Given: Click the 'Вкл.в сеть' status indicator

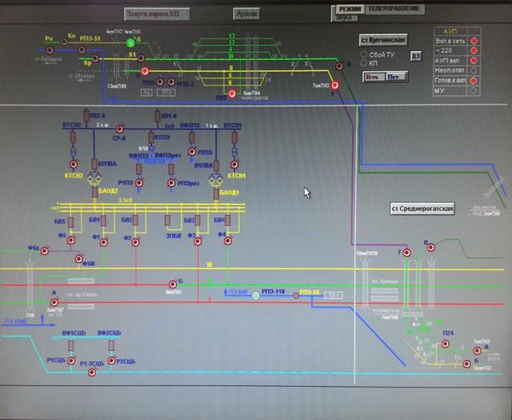Looking at the screenshot, I should coord(474,41).
